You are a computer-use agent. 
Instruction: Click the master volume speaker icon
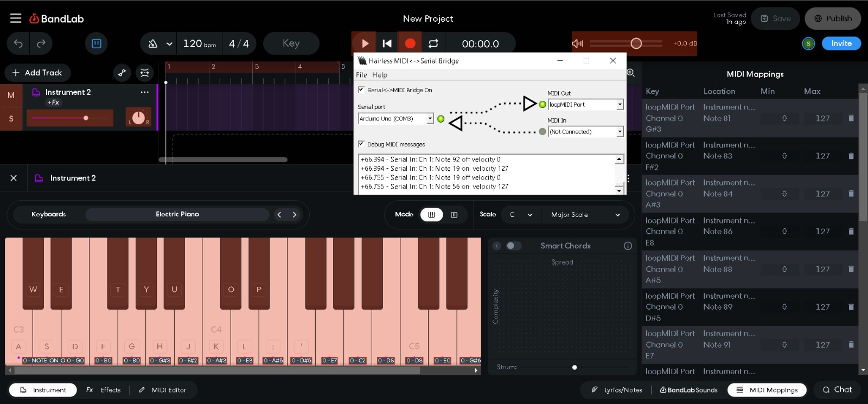click(578, 43)
